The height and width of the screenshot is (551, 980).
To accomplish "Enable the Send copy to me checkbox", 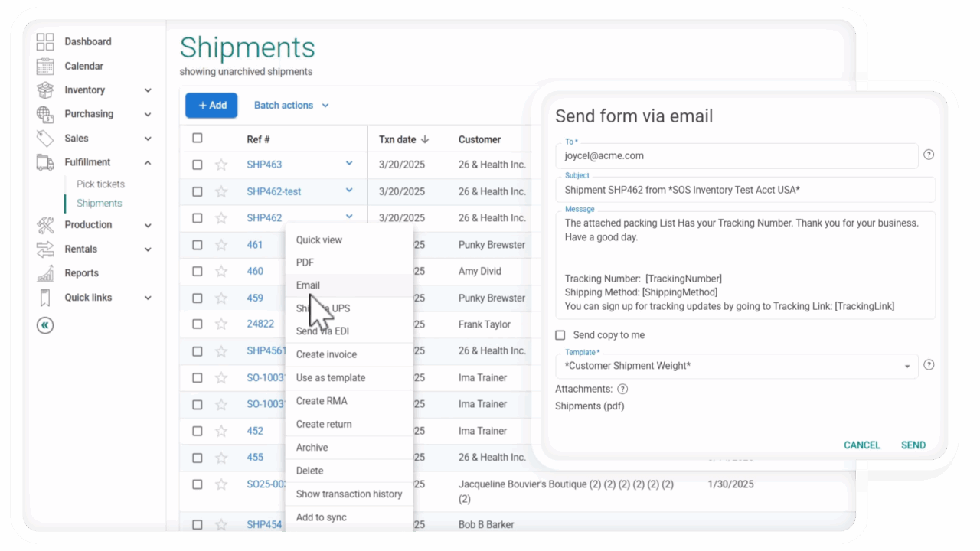I will pos(560,335).
